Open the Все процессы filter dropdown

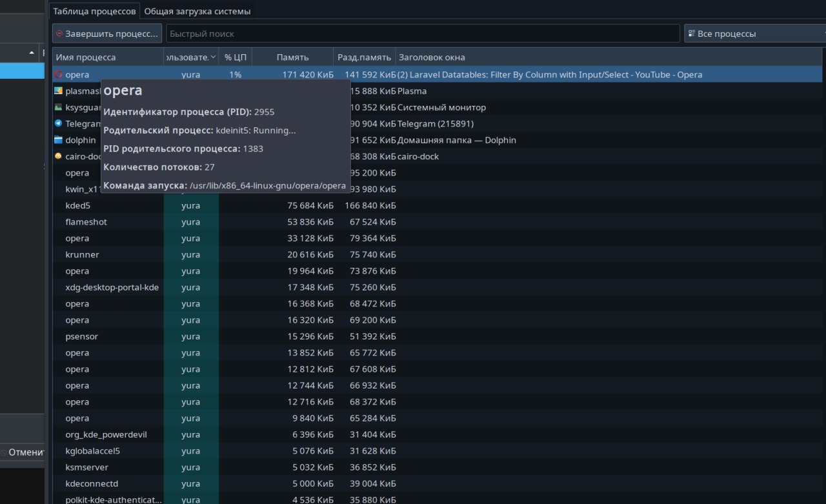[x=755, y=34]
